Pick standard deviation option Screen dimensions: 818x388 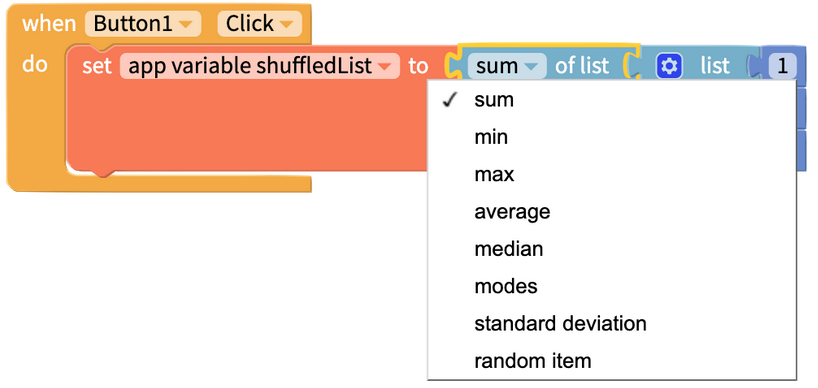point(612,323)
